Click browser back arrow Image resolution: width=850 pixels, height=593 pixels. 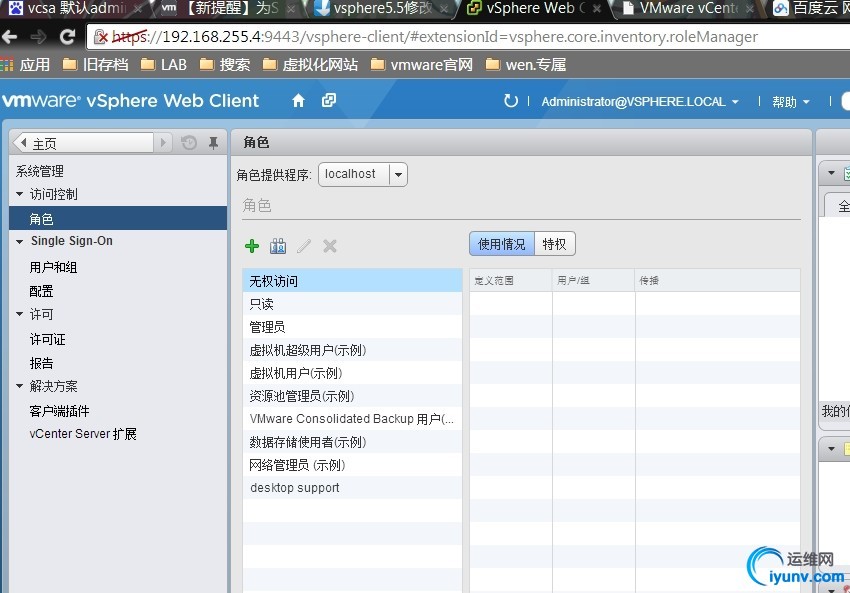(x=10, y=37)
